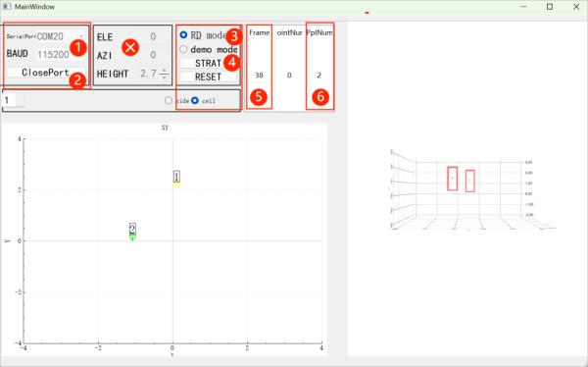
Task: Click the STRAT button
Action: coord(209,63)
